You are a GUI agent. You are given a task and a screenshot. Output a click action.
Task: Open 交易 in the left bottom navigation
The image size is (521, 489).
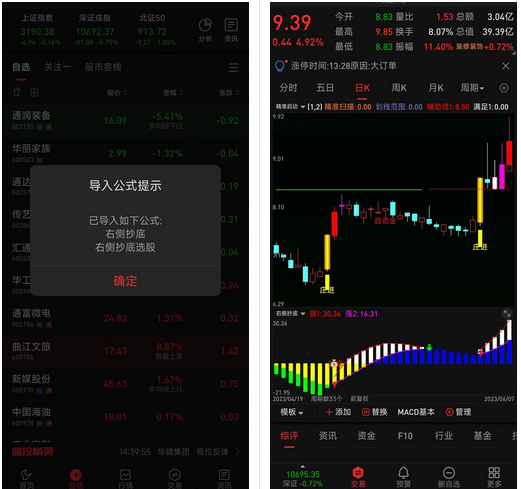coord(175,479)
